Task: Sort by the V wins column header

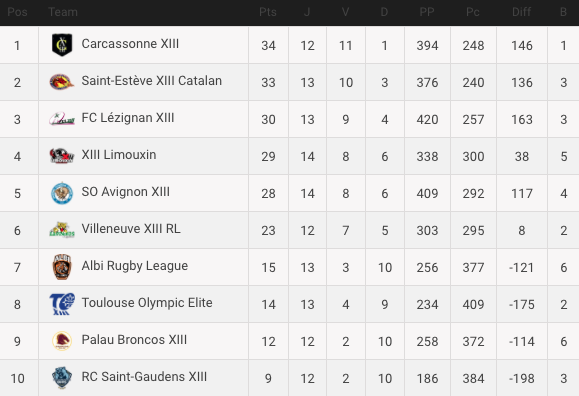Action: [345, 12]
